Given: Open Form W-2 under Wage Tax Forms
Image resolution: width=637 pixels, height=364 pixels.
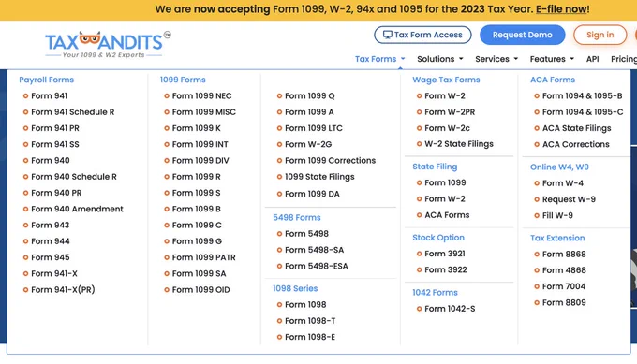Looking at the screenshot, I should coord(445,96).
